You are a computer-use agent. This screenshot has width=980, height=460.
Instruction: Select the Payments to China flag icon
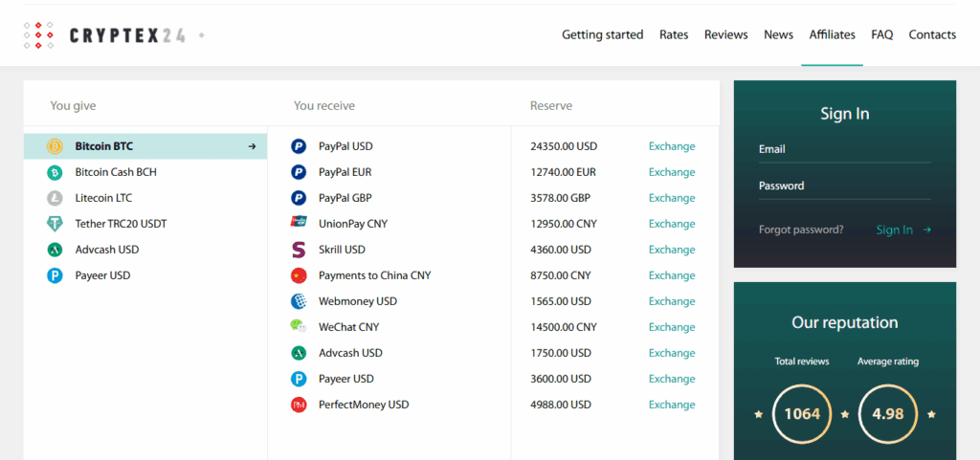pyautogui.click(x=299, y=275)
